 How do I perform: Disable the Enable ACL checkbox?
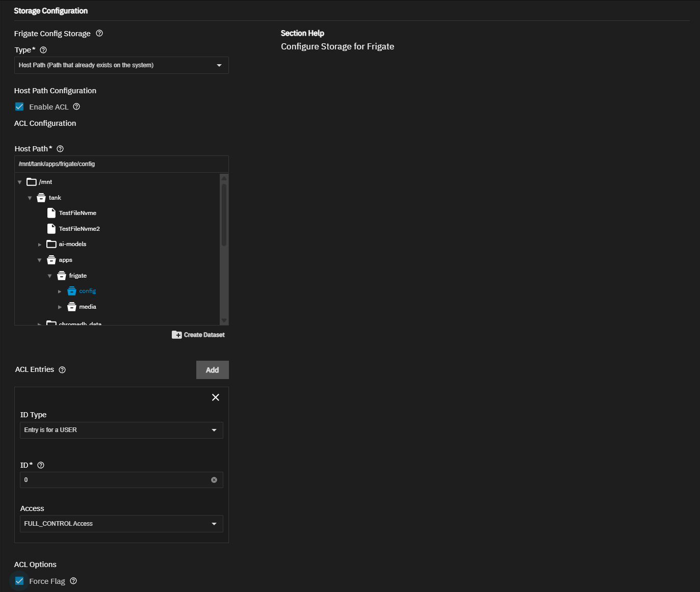(x=19, y=107)
